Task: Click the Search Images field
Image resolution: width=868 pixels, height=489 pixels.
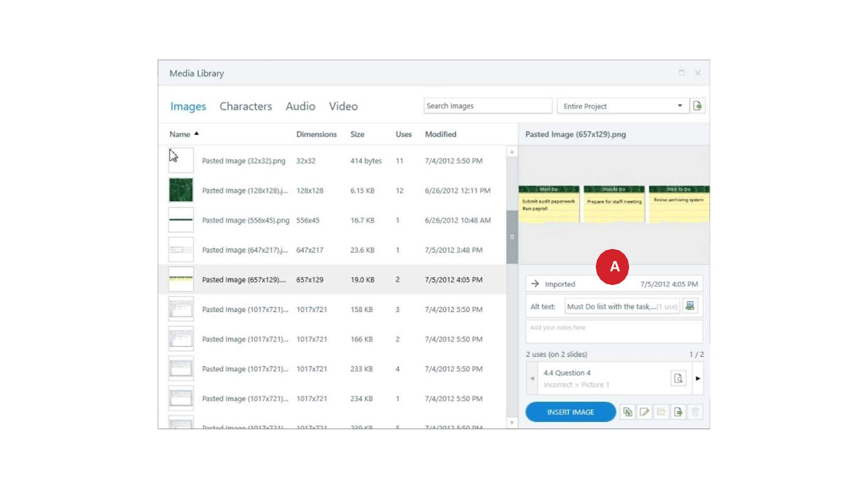Action: coord(488,106)
